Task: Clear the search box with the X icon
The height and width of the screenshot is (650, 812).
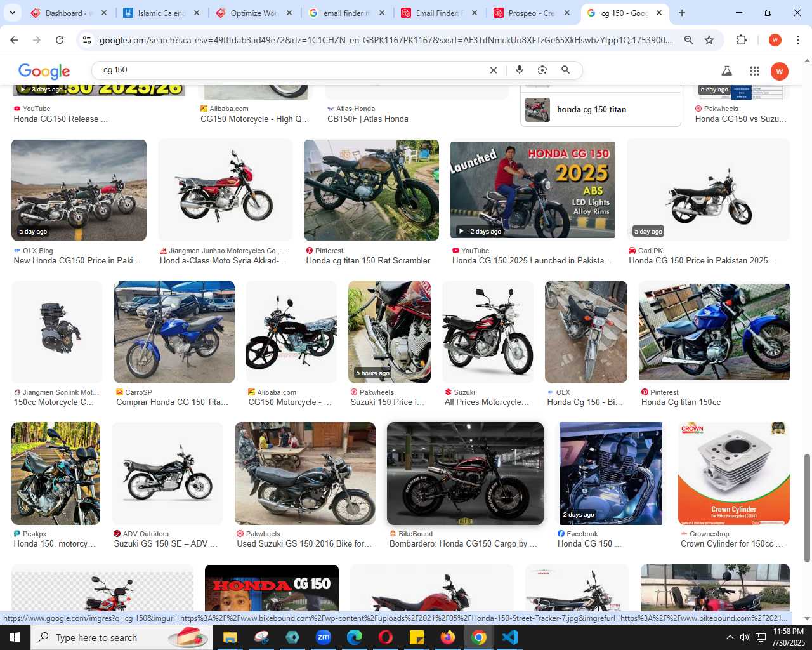Action: (493, 70)
